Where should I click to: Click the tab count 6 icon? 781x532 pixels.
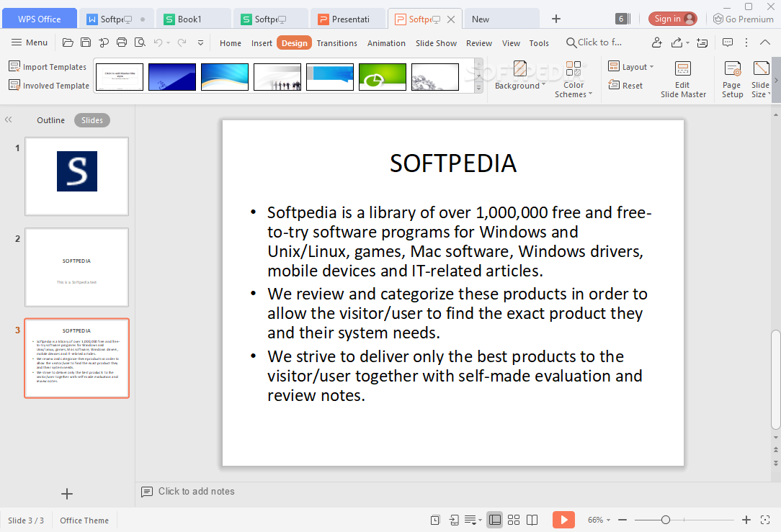[x=622, y=19]
